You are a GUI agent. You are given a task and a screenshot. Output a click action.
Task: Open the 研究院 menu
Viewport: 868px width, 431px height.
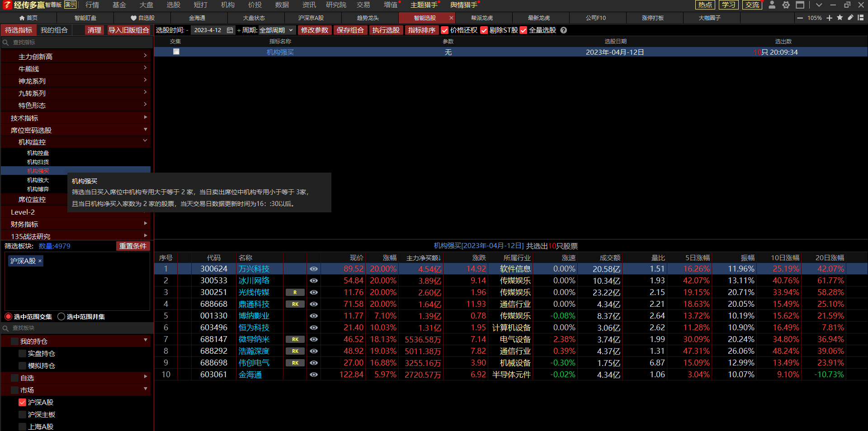point(336,5)
